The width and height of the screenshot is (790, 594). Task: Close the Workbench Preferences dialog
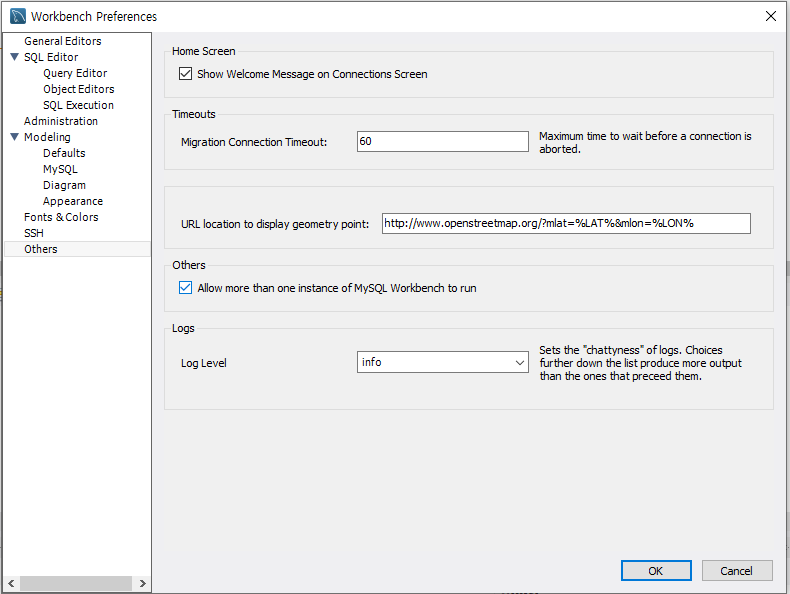pos(770,16)
